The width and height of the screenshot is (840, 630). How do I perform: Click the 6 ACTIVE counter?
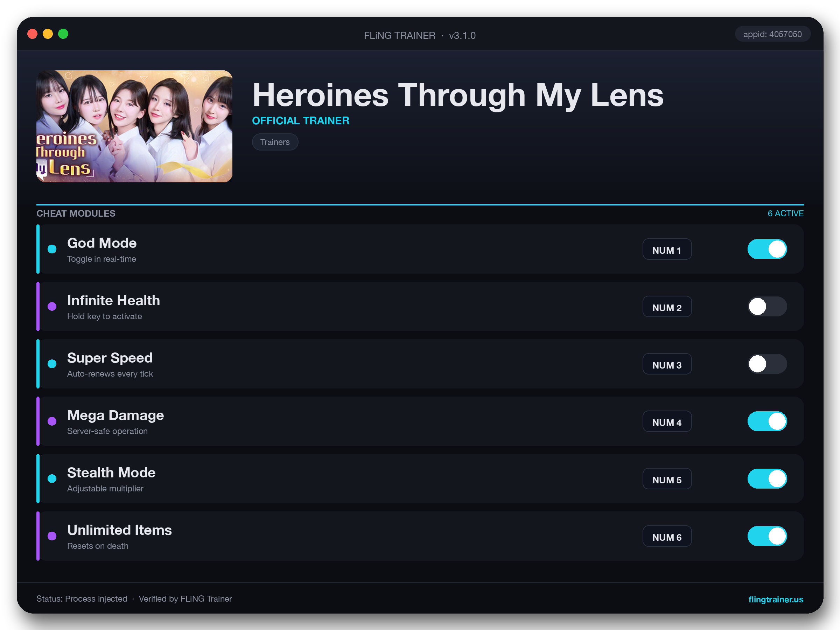[x=785, y=213]
